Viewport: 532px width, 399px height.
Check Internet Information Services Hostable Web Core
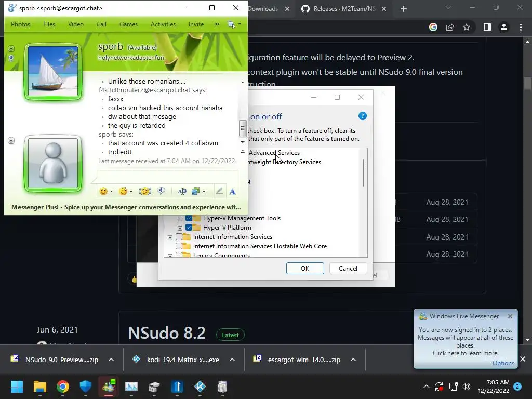[x=179, y=246]
